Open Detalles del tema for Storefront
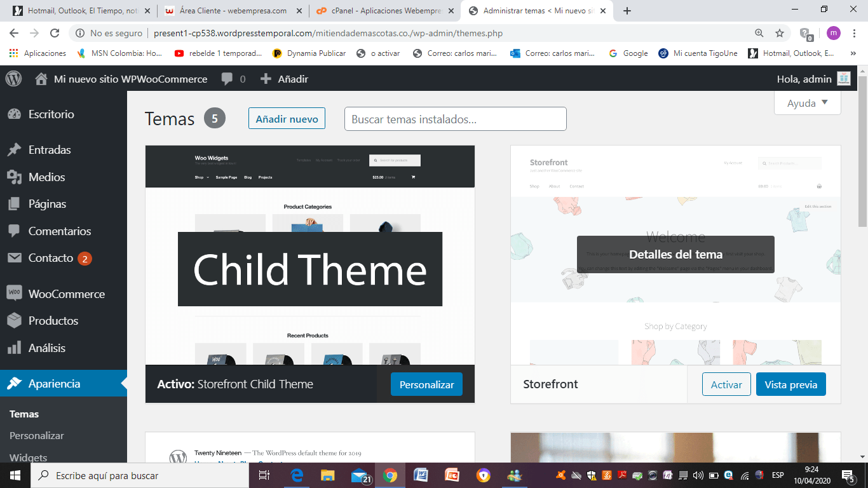868x488 pixels. coord(675,255)
